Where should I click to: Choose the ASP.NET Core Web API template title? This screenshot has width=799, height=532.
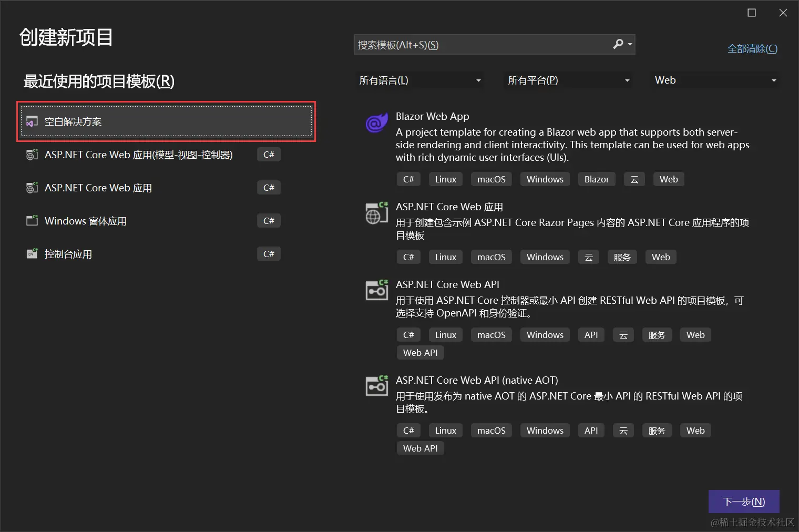[x=447, y=284]
